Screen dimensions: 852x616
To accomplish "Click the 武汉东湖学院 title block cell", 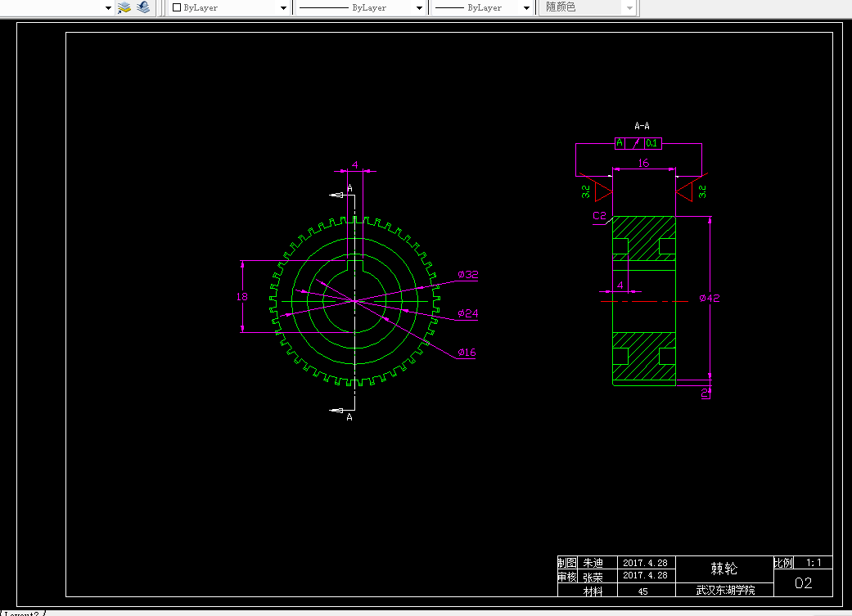I will pos(724,590).
